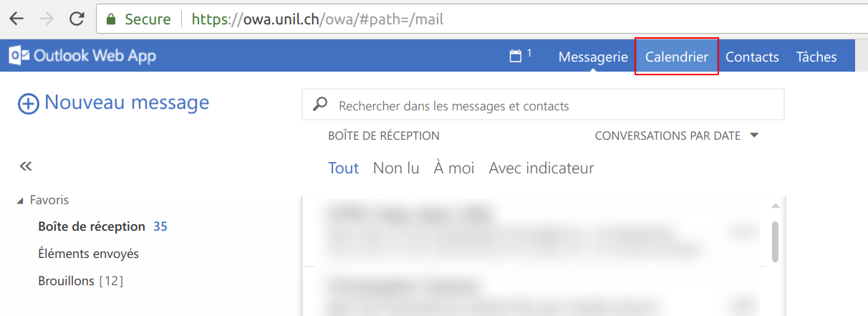868x316 pixels.
Task: Click the browser forward arrow
Action: click(47, 19)
